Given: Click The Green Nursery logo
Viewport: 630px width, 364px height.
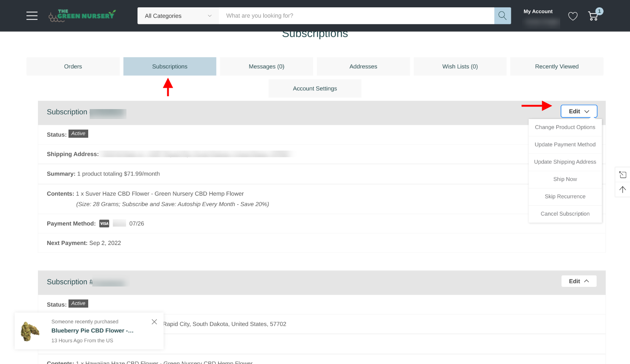Looking at the screenshot, I should coord(82,16).
